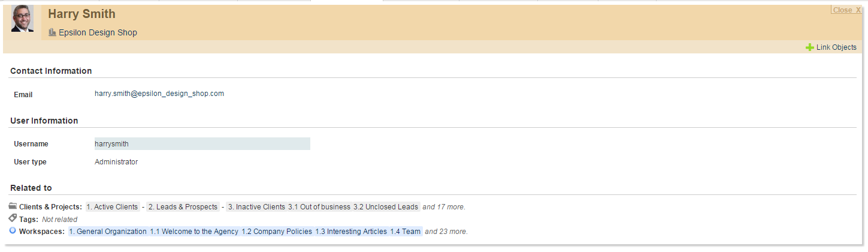Image resolution: width=868 pixels, height=252 pixels.
Task: Click the Link Objects text link
Action: click(x=836, y=47)
